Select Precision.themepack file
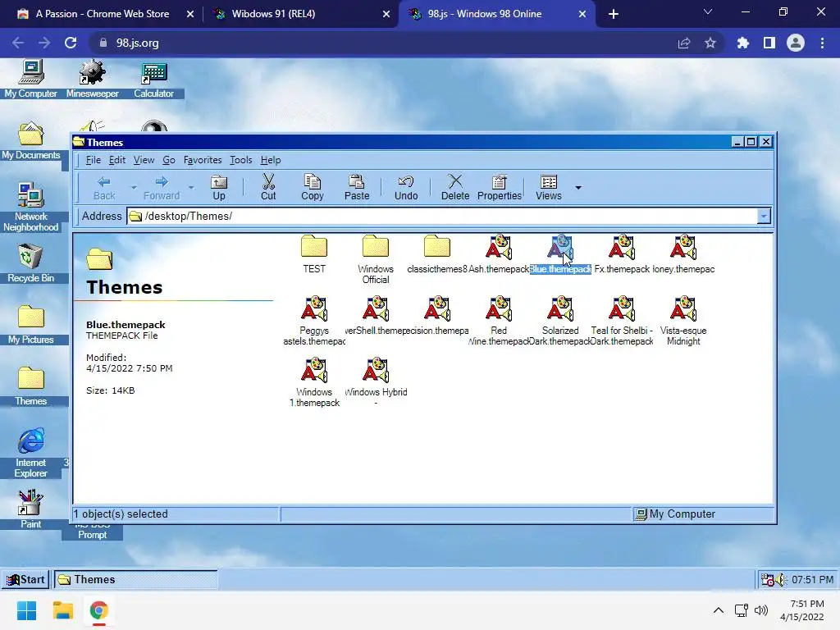 (437, 316)
